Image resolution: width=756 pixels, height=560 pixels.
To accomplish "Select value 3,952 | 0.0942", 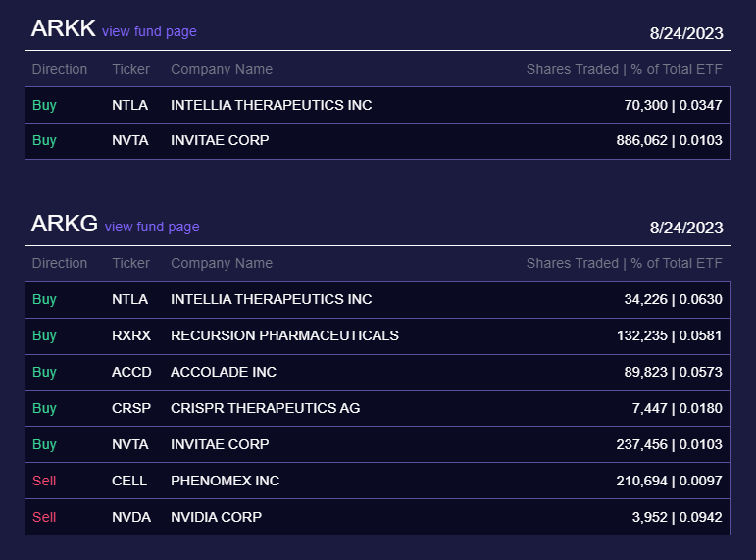I will coord(677,517).
